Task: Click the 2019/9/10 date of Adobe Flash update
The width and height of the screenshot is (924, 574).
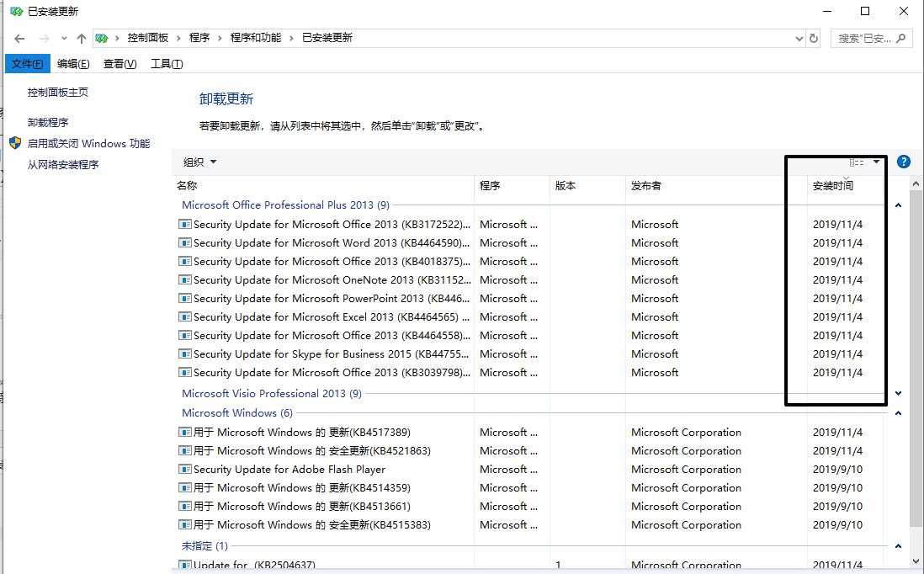Action: coord(837,470)
